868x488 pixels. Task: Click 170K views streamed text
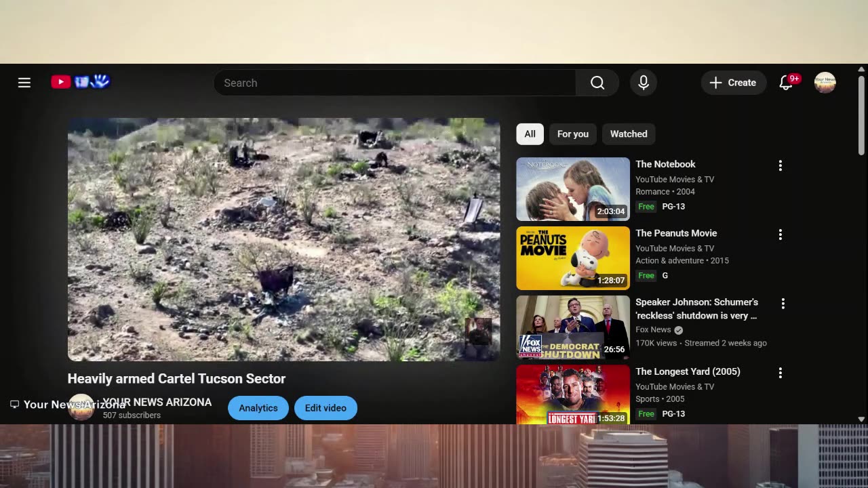coord(701,344)
